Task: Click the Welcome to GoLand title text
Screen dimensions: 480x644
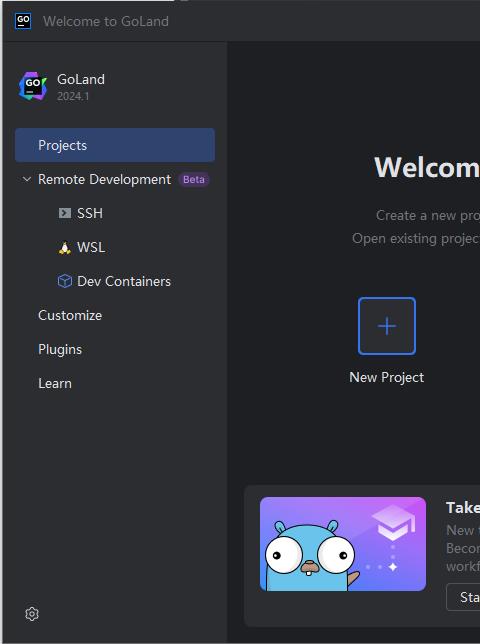Action: [x=106, y=21]
